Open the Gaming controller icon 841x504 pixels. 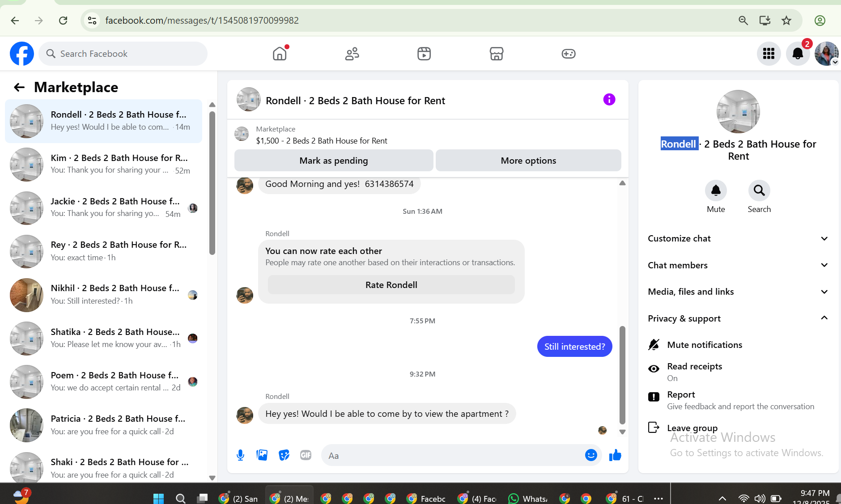(x=569, y=54)
